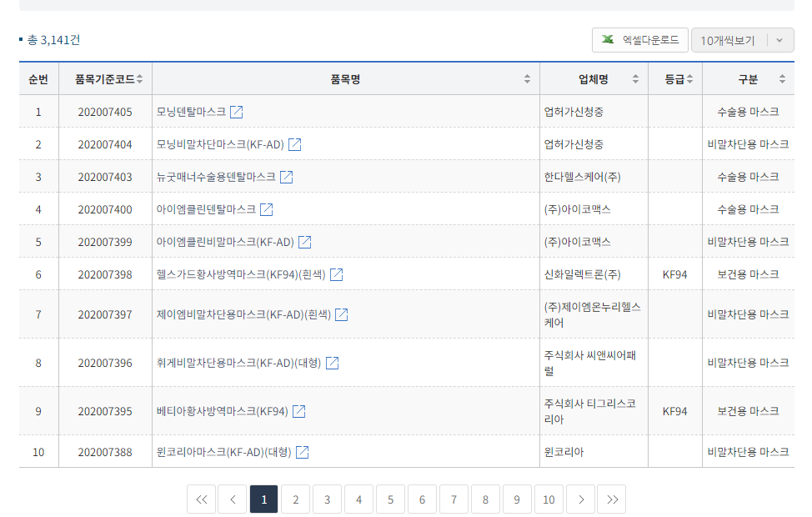Sort by 품목명 column arrows

pyautogui.click(x=527, y=78)
